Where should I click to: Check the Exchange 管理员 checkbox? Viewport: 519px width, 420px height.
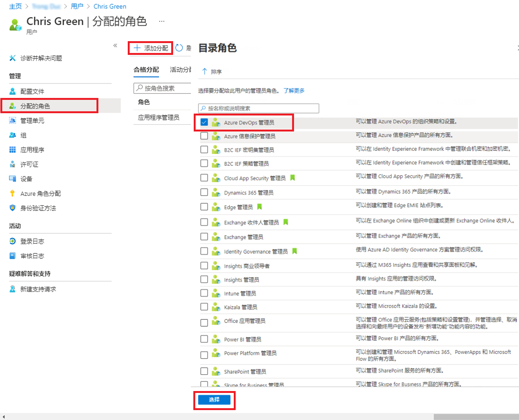[x=204, y=237]
